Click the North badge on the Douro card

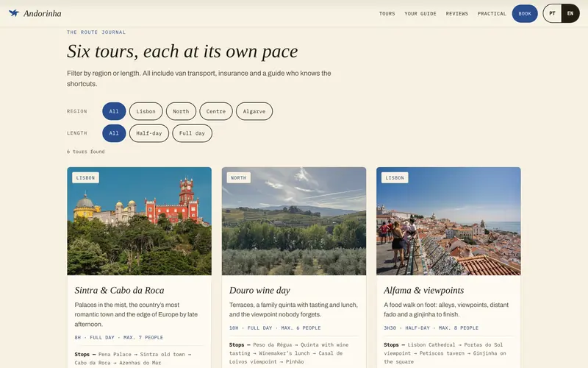point(238,177)
